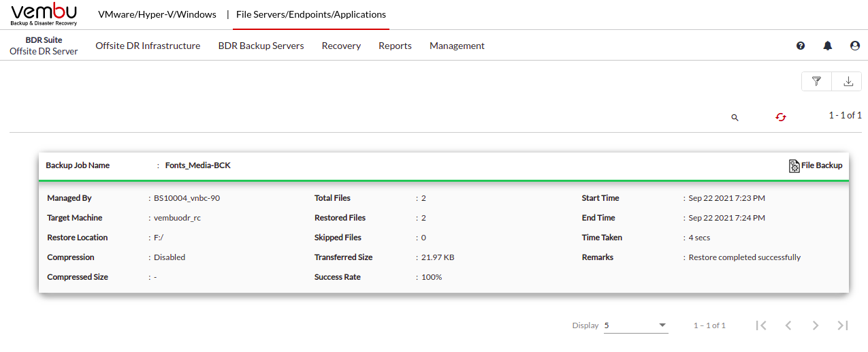Click the 21.97 KB transferred size value

(x=438, y=257)
